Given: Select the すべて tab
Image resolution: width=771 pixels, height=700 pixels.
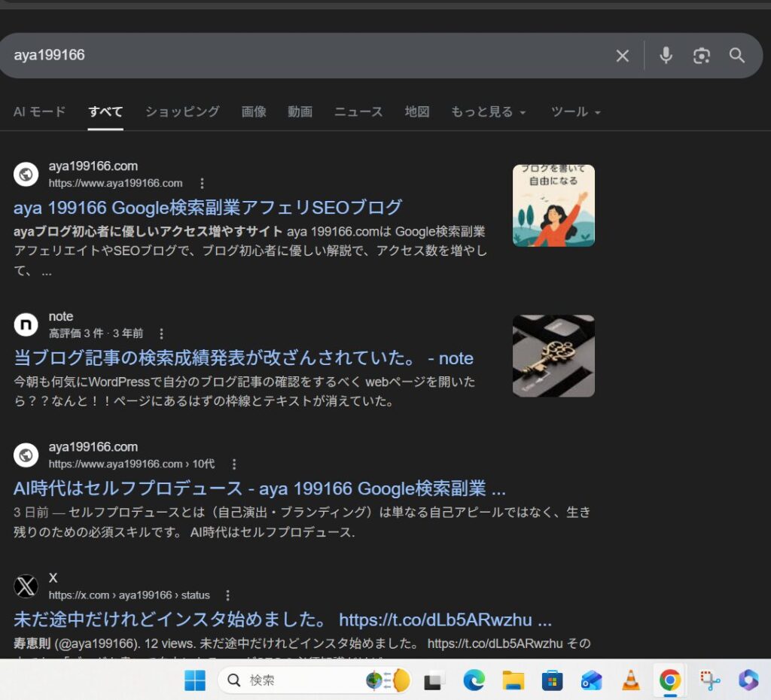Looking at the screenshot, I should tap(105, 111).
